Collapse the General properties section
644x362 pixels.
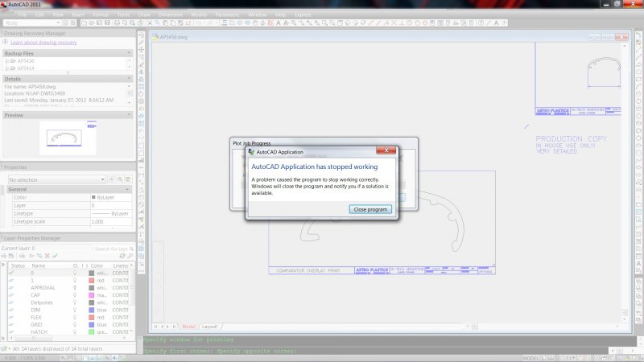click(x=127, y=189)
